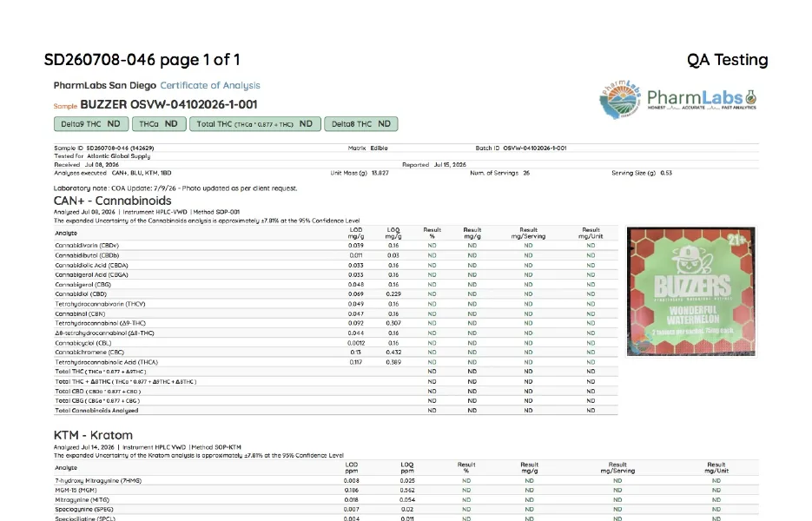Viewport: 812px width, 521px height.
Task: Select the "Tetrahydrocannabivarin (THCV)" row label
Action: 100,304
